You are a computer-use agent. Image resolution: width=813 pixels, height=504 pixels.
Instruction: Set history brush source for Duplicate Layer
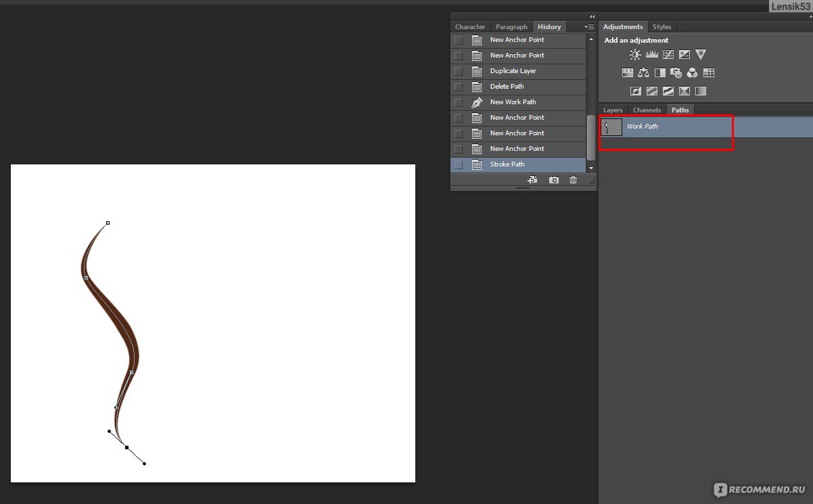tap(459, 71)
